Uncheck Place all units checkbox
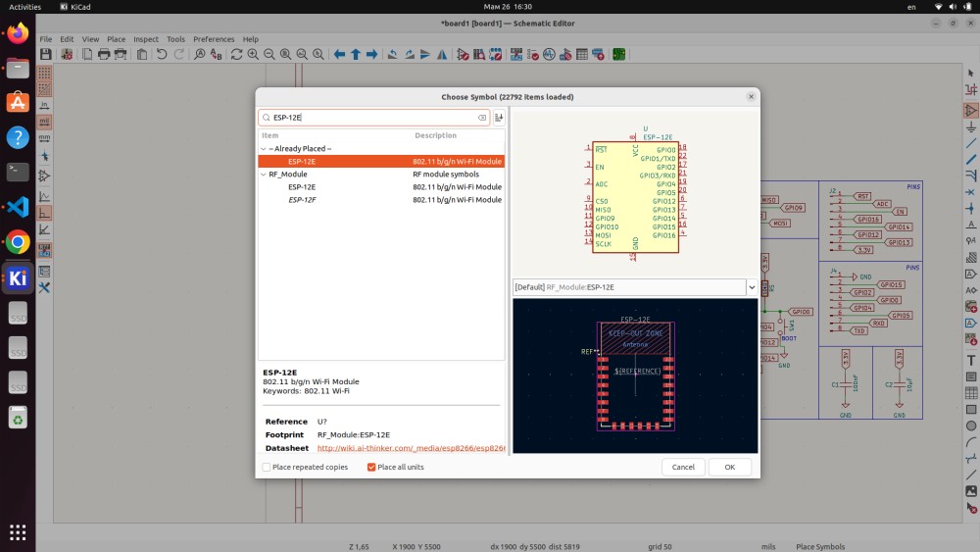This screenshot has width=980, height=552. click(x=371, y=467)
